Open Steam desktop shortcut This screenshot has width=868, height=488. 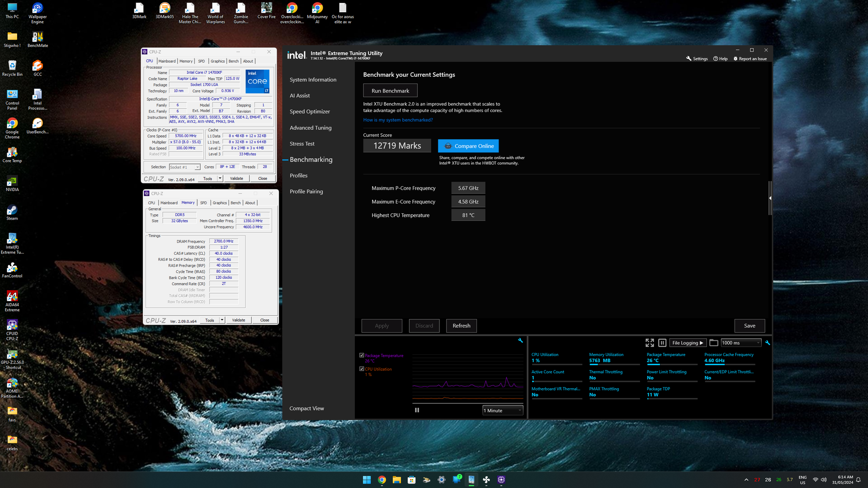coord(12,213)
